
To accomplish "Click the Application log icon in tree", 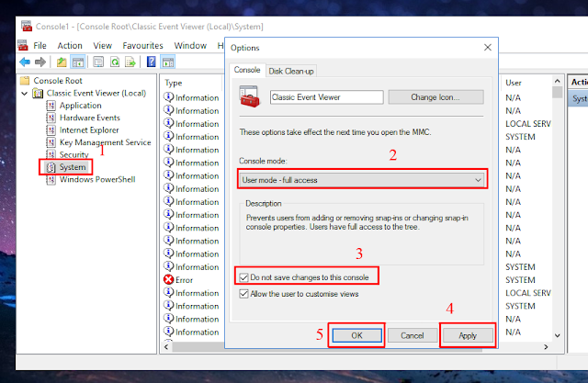I will 51,106.
